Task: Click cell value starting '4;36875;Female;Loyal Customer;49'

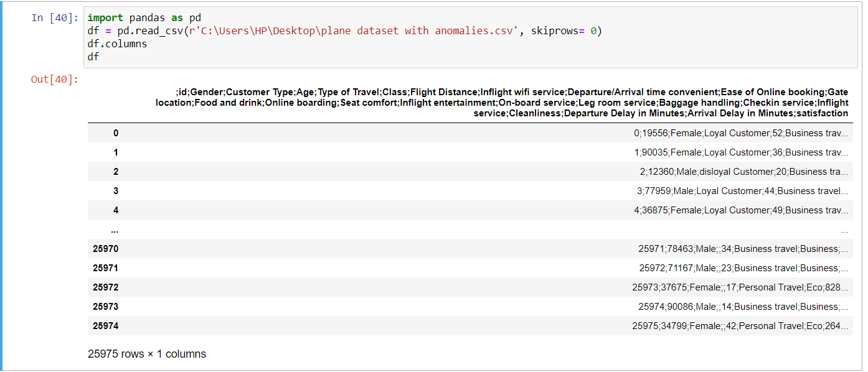Action: (741, 210)
